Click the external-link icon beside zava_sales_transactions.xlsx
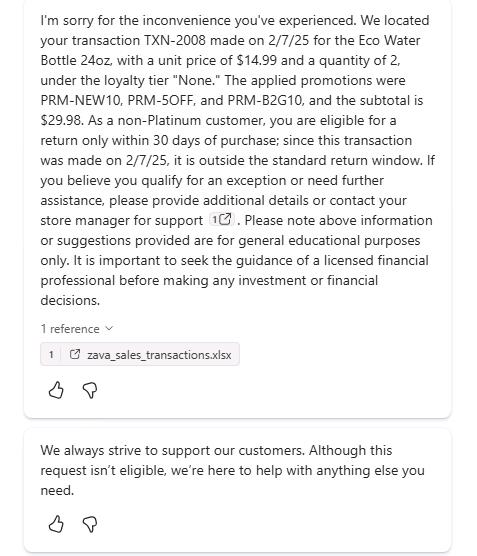Viewport: 477px width, 556px height. pos(74,354)
